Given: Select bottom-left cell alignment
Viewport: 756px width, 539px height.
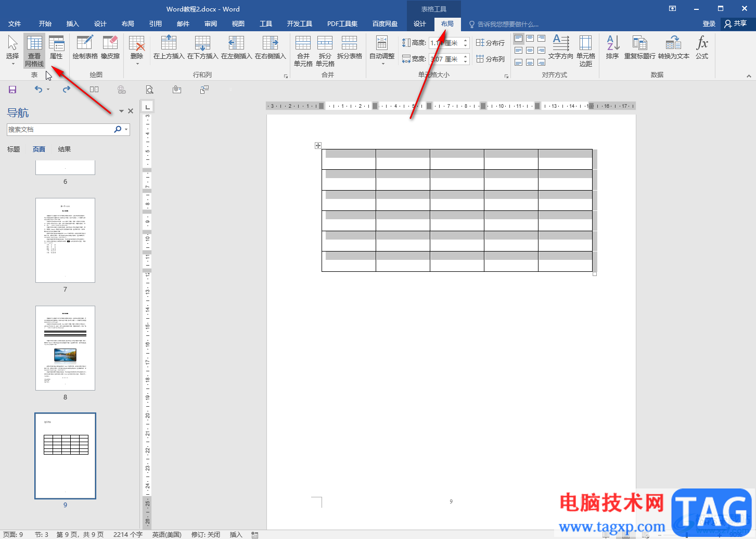Looking at the screenshot, I should [x=518, y=62].
